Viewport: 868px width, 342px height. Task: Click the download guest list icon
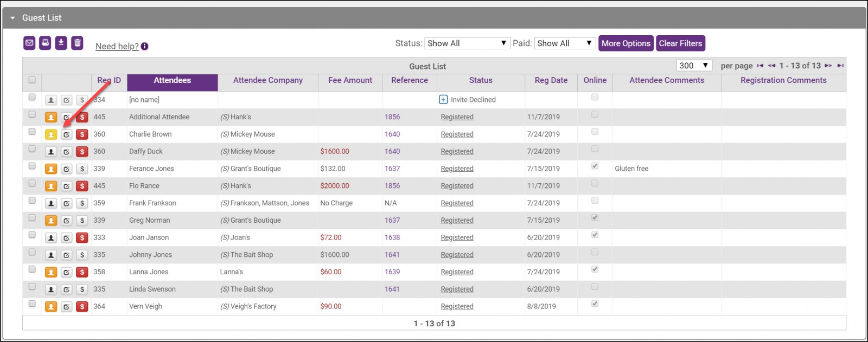(61, 43)
